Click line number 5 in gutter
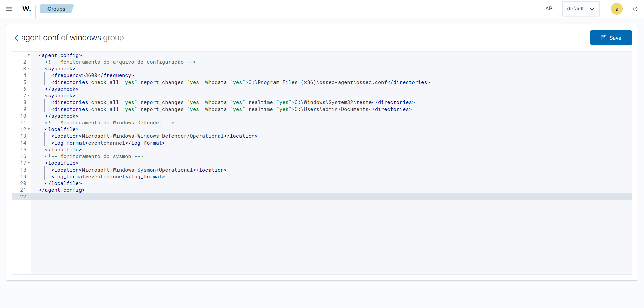 [x=25, y=82]
